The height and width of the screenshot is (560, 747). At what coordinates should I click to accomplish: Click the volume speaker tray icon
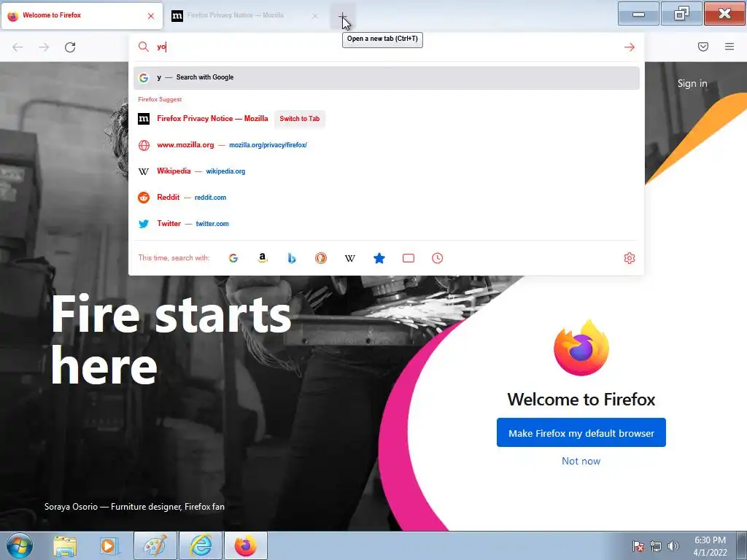coord(673,546)
